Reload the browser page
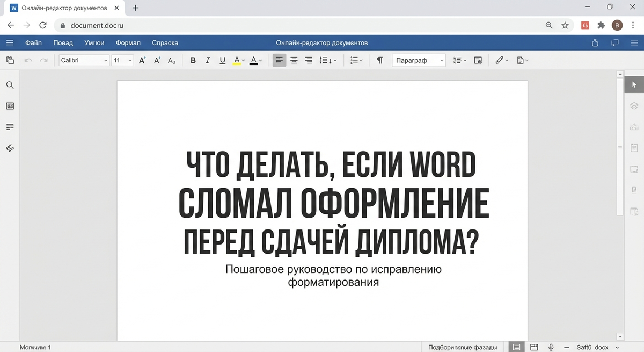The height and width of the screenshot is (352, 644). [x=43, y=25]
